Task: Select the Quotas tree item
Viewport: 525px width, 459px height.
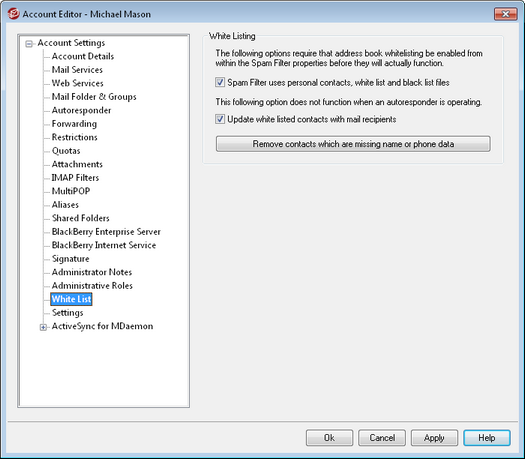Action: tap(66, 151)
